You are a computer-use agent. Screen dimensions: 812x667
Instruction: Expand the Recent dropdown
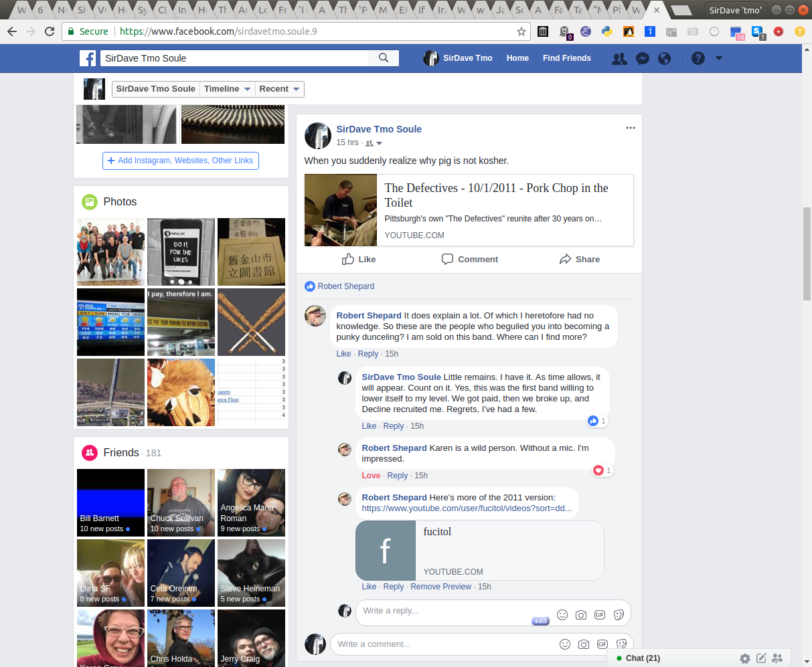280,89
